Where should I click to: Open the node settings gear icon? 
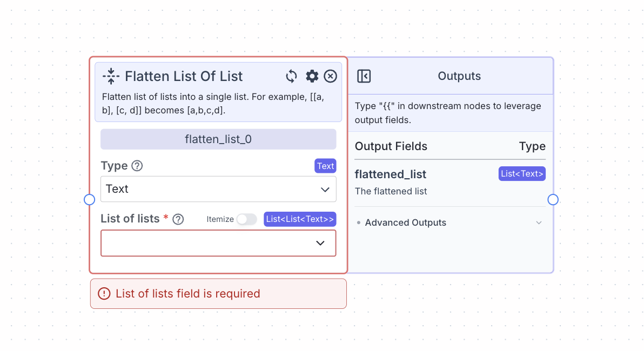point(312,76)
